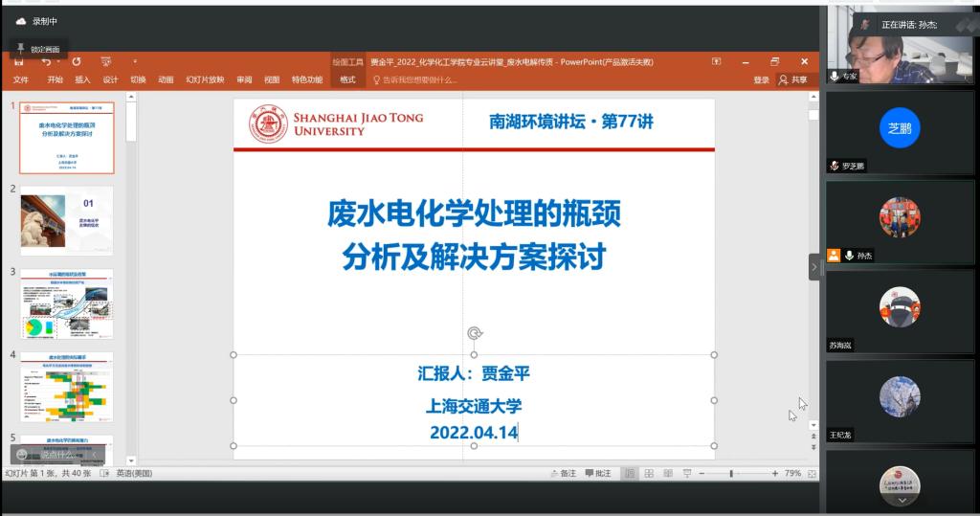The image size is (980, 516).
Task: Collapse the participants side panel arrow
Action: tap(814, 267)
